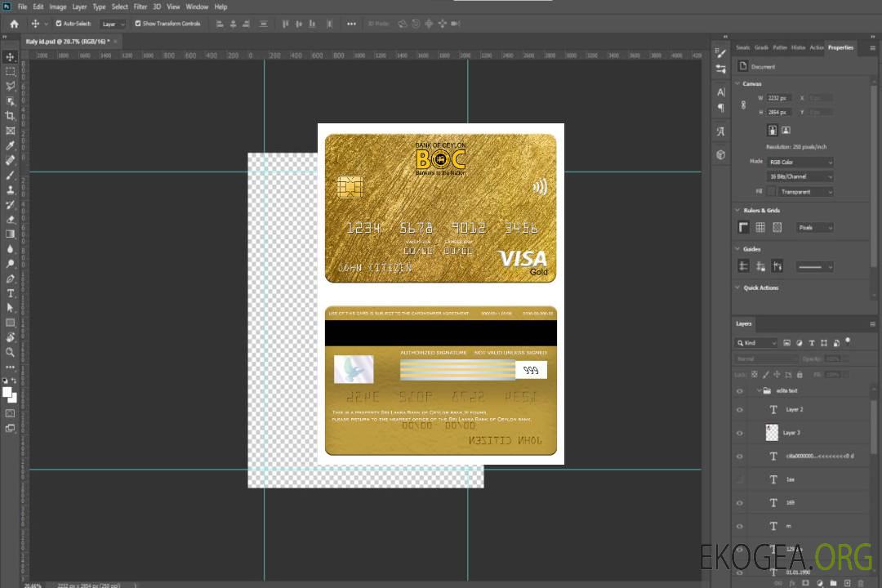Viewport: 882px width, 588px height.
Task: Hide the 'm' text layer
Action: pos(740,526)
